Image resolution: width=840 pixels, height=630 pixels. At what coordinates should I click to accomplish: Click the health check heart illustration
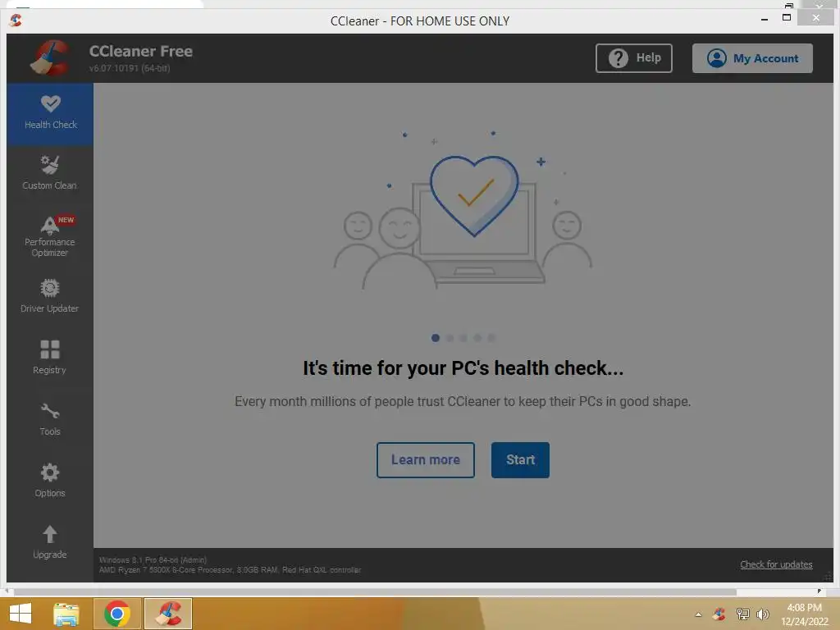pos(473,195)
